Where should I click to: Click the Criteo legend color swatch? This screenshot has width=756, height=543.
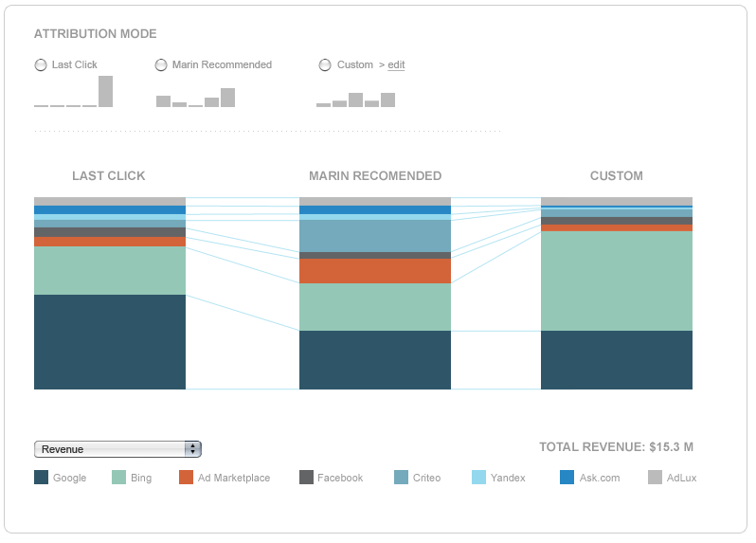tap(401, 478)
